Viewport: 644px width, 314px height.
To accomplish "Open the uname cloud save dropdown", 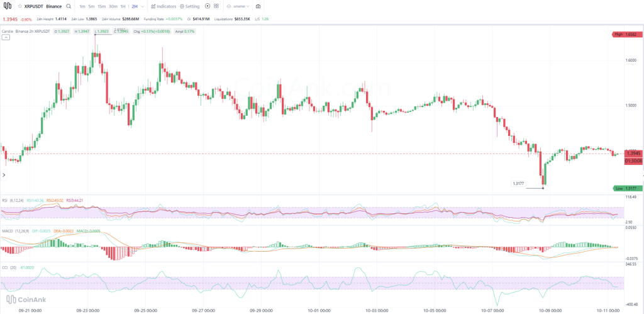I will [x=238, y=6].
